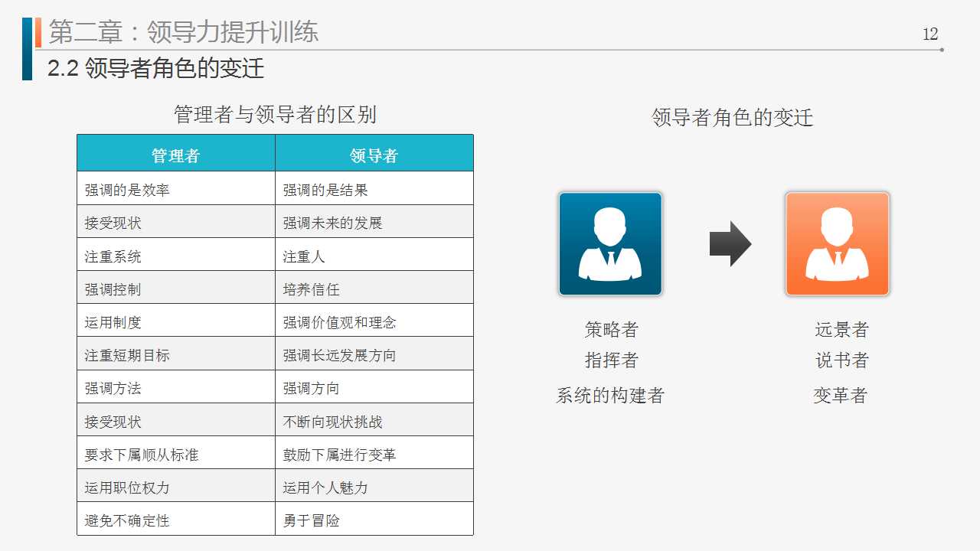Click the label 远景者
Screen dimensions: 980x551
coord(841,330)
